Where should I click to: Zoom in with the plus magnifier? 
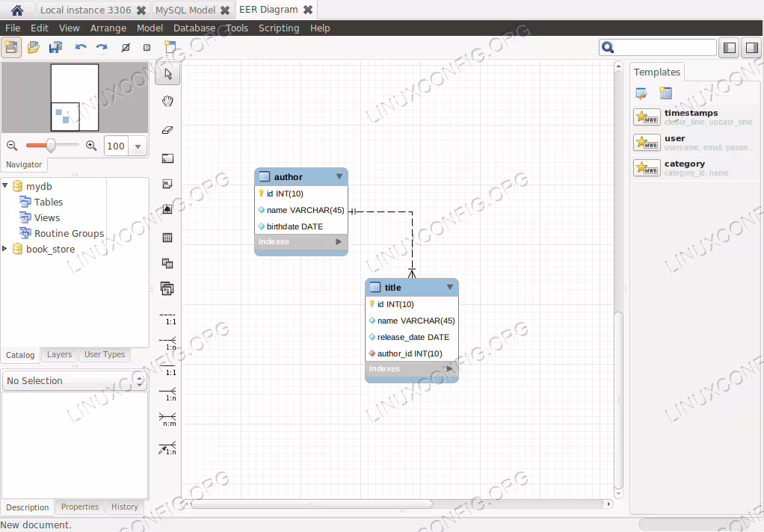point(91,146)
